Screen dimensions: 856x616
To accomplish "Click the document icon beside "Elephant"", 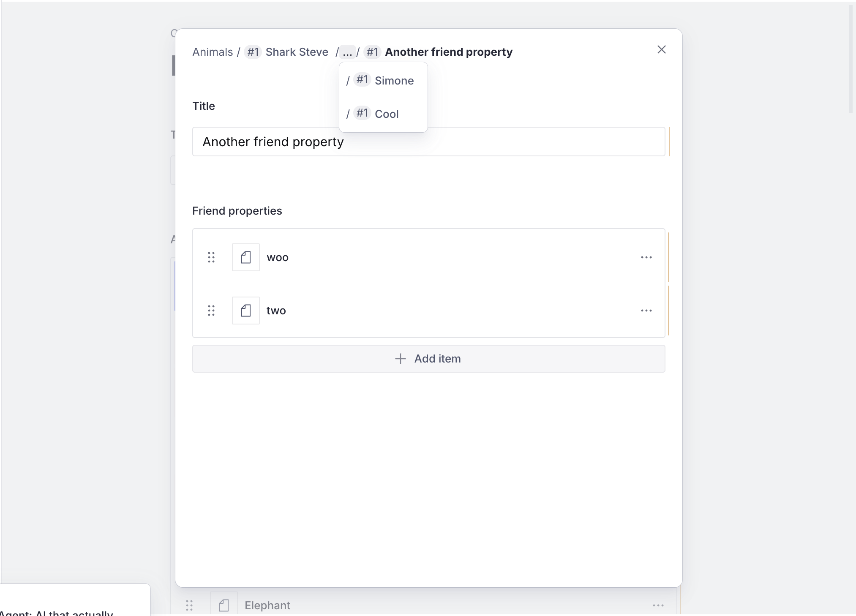I will (224, 605).
